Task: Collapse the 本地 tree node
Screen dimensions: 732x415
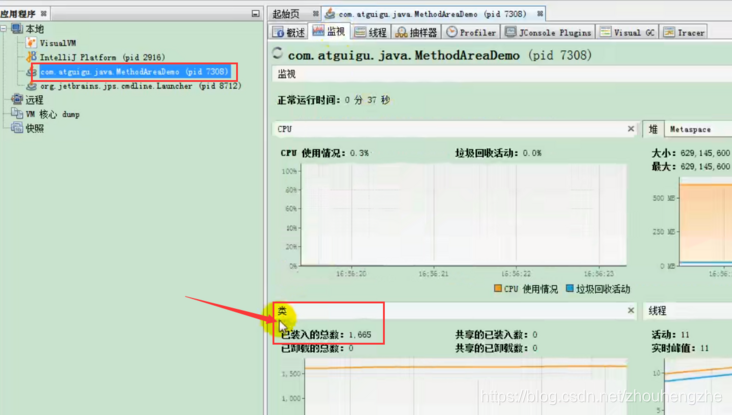Action: (x=4, y=28)
